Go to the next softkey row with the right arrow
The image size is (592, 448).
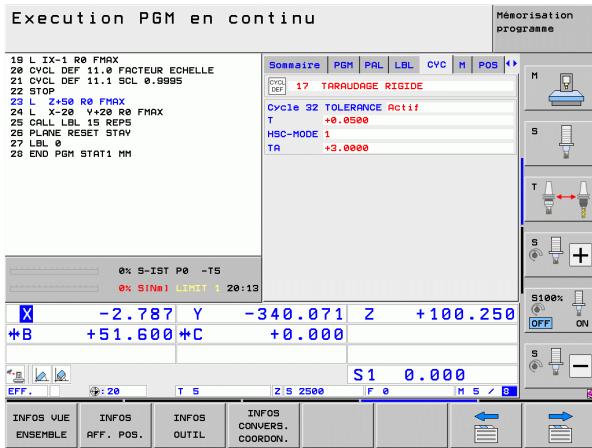tap(560, 425)
